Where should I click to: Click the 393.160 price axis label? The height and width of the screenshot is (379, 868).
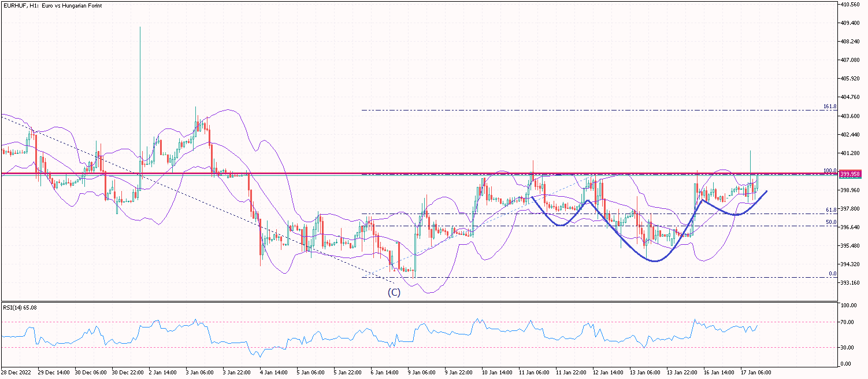click(853, 283)
